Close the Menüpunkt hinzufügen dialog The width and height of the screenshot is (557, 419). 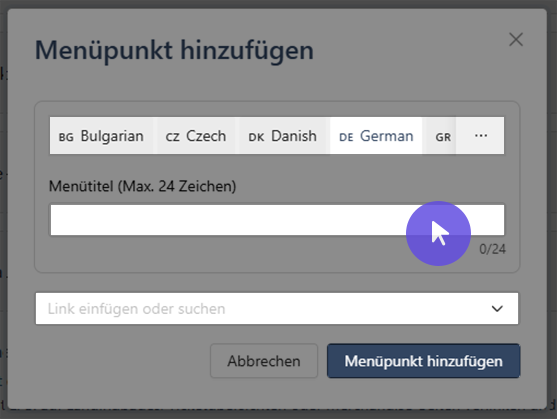click(x=516, y=39)
